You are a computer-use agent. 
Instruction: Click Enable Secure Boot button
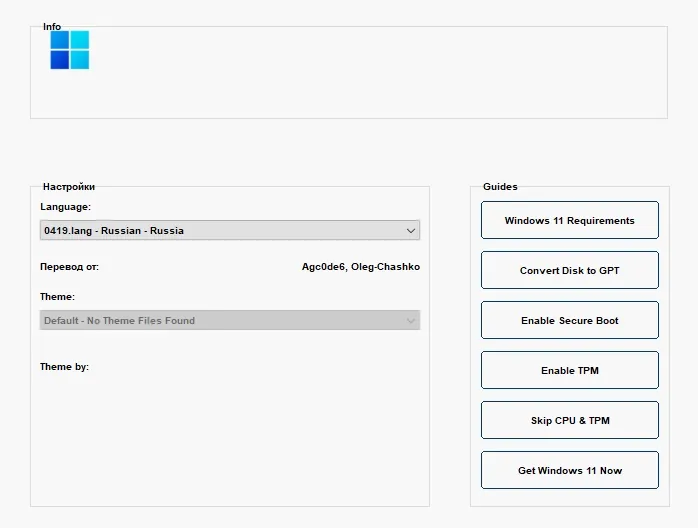(x=570, y=320)
